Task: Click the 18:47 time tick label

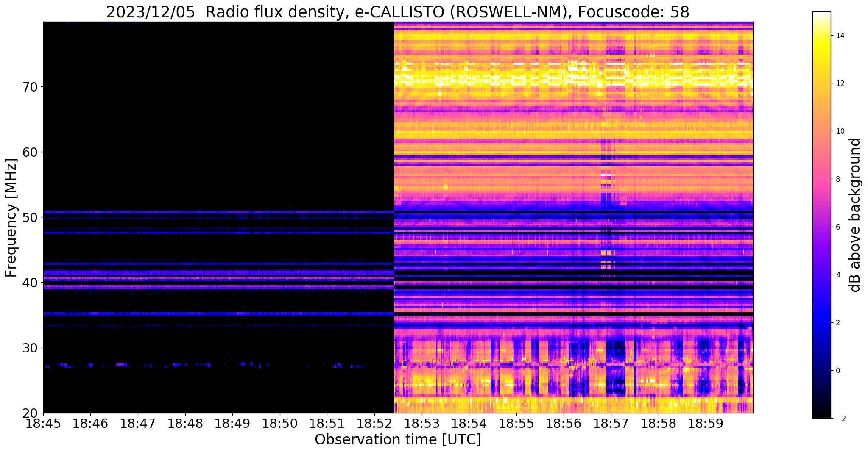Action: 138,424
